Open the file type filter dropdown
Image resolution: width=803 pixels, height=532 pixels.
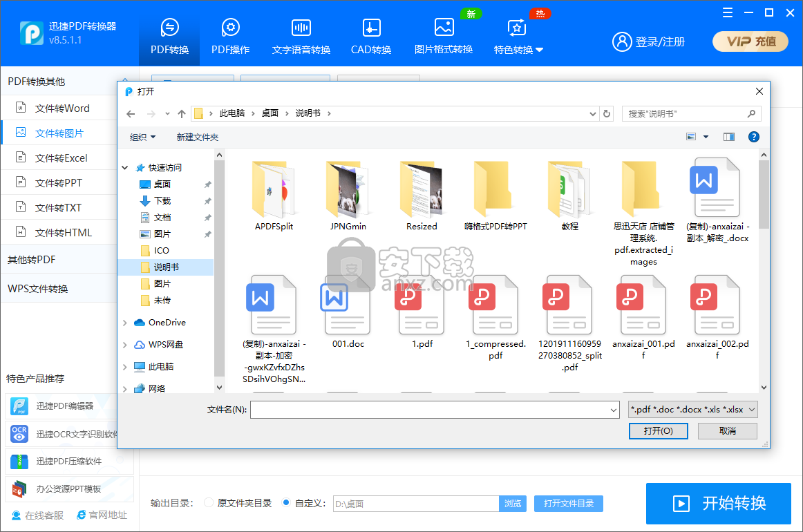coord(693,410)
